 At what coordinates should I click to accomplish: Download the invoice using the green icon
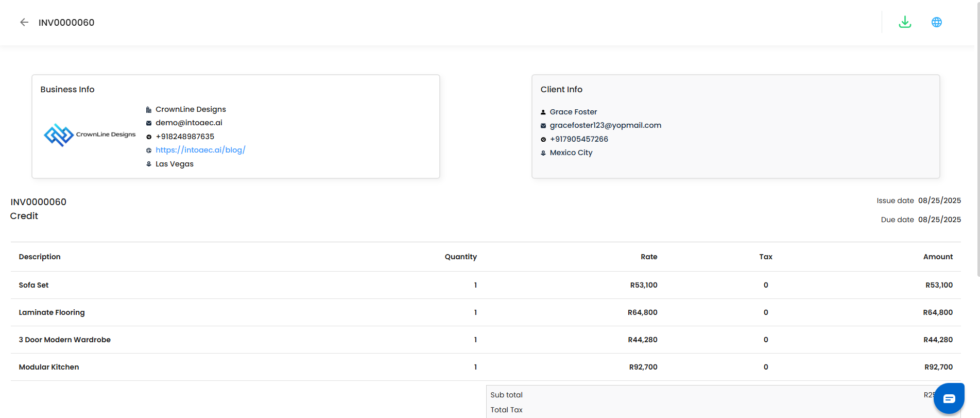point(905,22)
